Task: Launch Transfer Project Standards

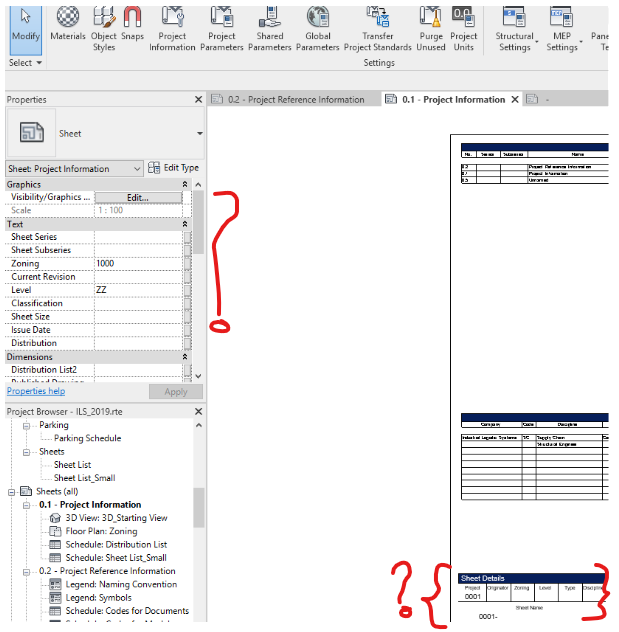Action: (x=378, y=29)
